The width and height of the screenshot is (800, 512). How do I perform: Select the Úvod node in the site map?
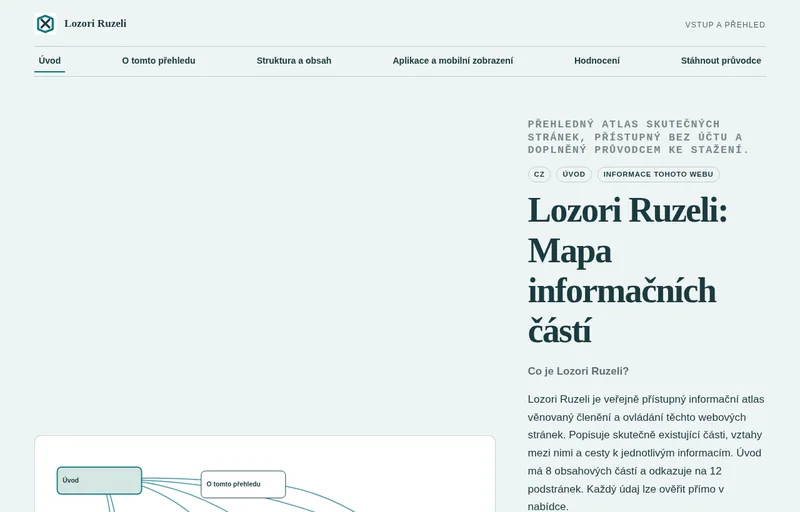click(x=99, y=480)
